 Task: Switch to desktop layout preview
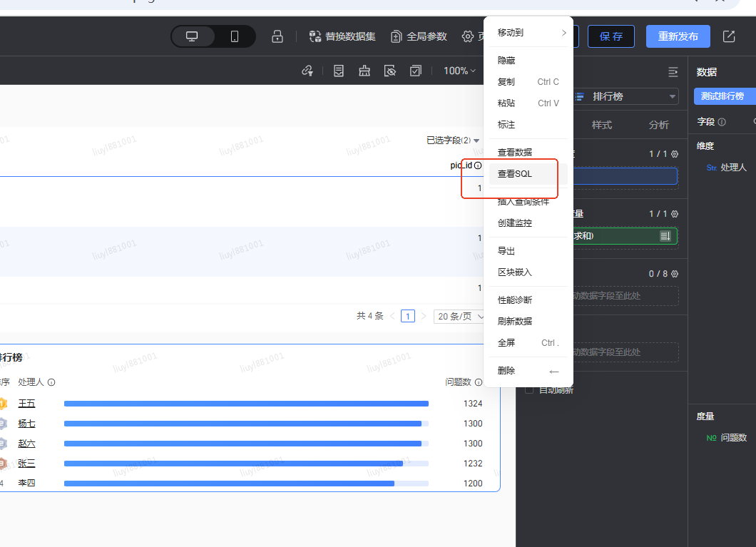(x=192, y=36)
